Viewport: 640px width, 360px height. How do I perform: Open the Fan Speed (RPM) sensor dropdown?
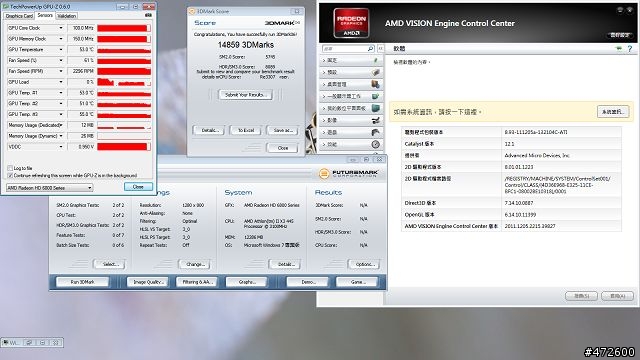pyautogui.click(x=61, y=71)
